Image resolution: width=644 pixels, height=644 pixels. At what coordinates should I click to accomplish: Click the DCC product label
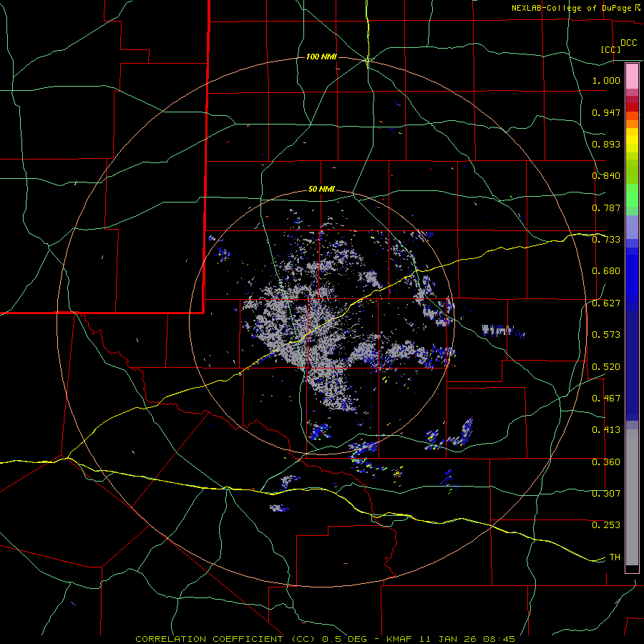click(628, 43)
